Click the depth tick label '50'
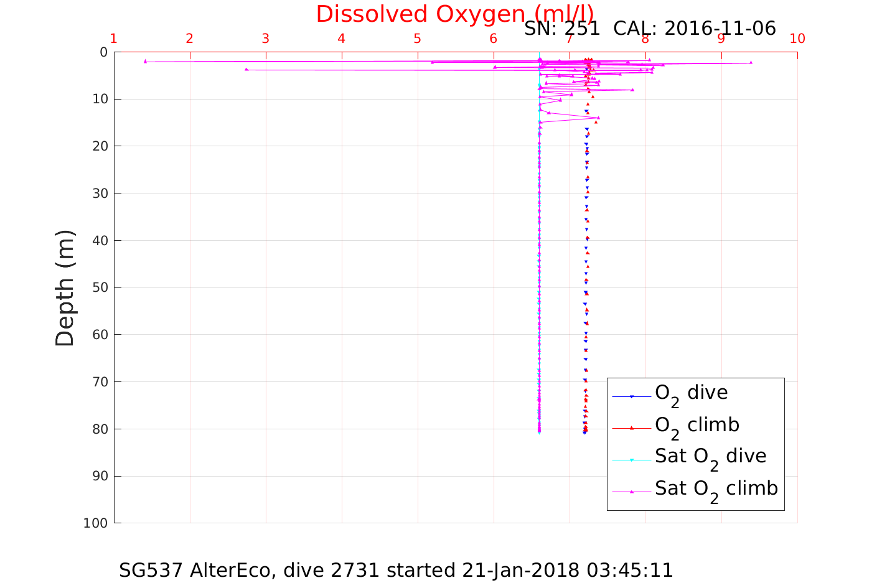This screenshot has width=882, height=588. click(100, 287)
